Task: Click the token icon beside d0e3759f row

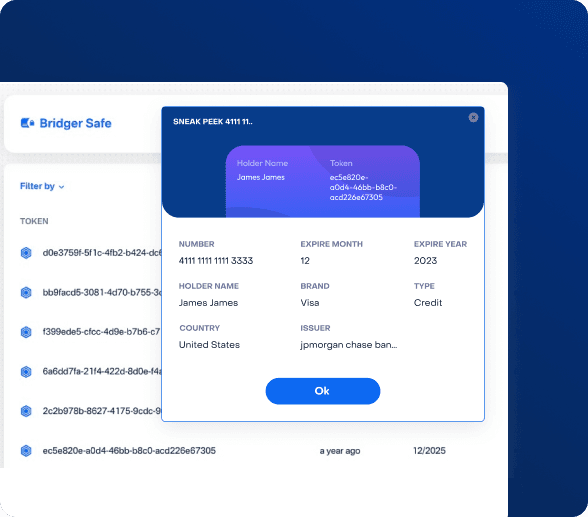Action: (26, 253)
